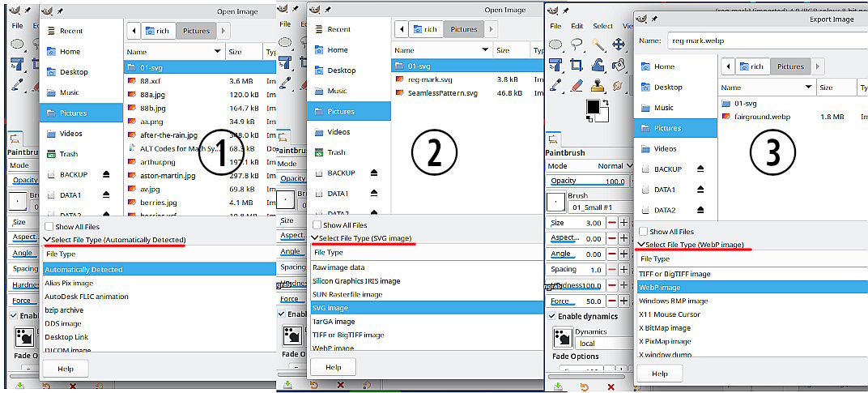Select the Warp Transform tool in panel 3
The image size is (868, 393).
click(x=598, y=65)
